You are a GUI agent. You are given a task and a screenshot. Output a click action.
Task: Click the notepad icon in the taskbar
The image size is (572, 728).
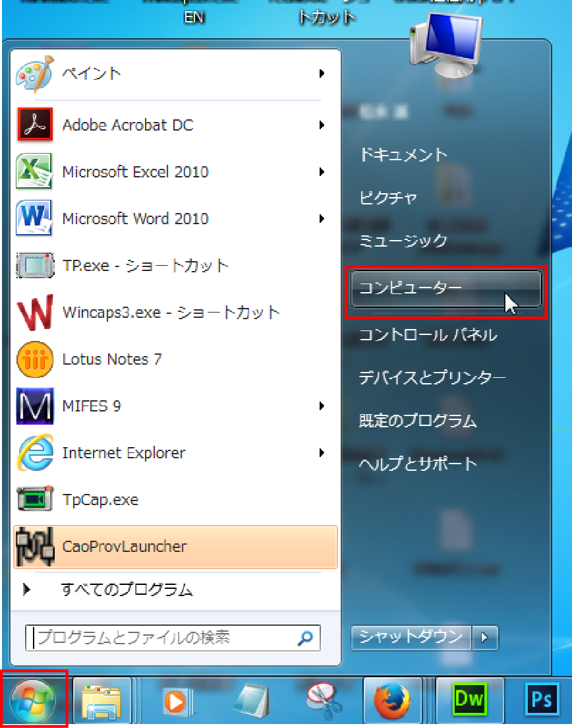[x=250, y=700]
